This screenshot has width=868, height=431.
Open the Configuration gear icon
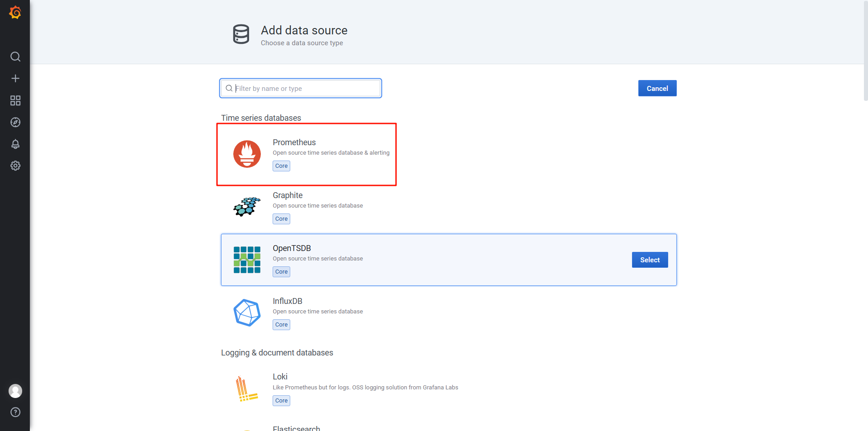point(15,166)
